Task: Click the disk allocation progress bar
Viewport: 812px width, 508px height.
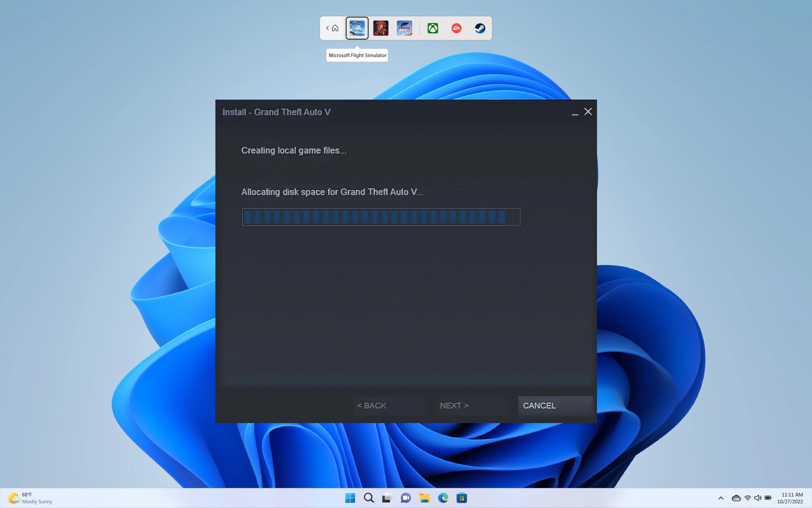Action: click(x=381, y=217)
